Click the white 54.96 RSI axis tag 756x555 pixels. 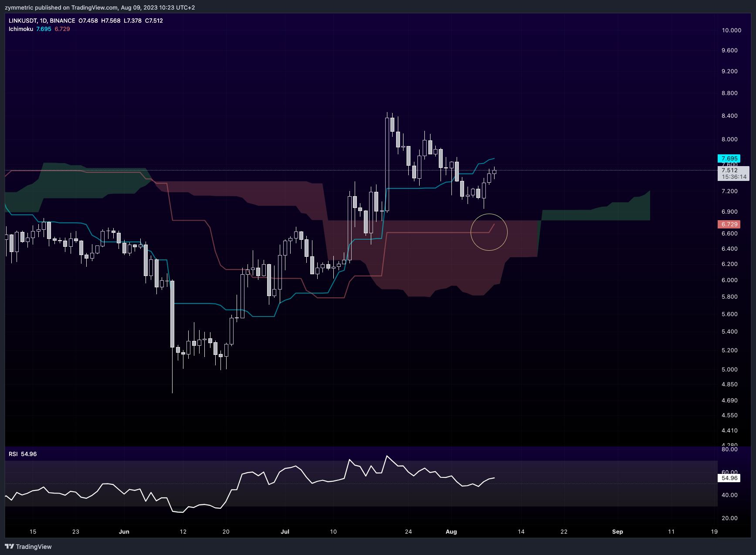(729, 478)
